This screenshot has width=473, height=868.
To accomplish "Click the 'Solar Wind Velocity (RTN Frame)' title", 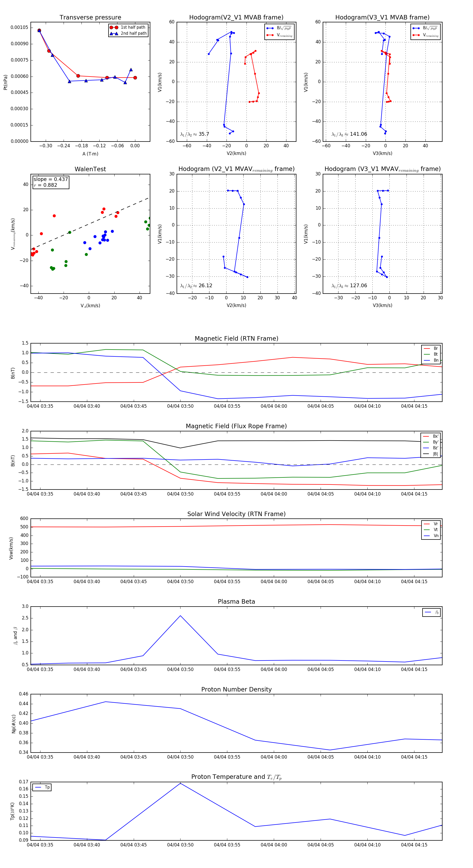I will pyautogui.click(x=236, y=514).
